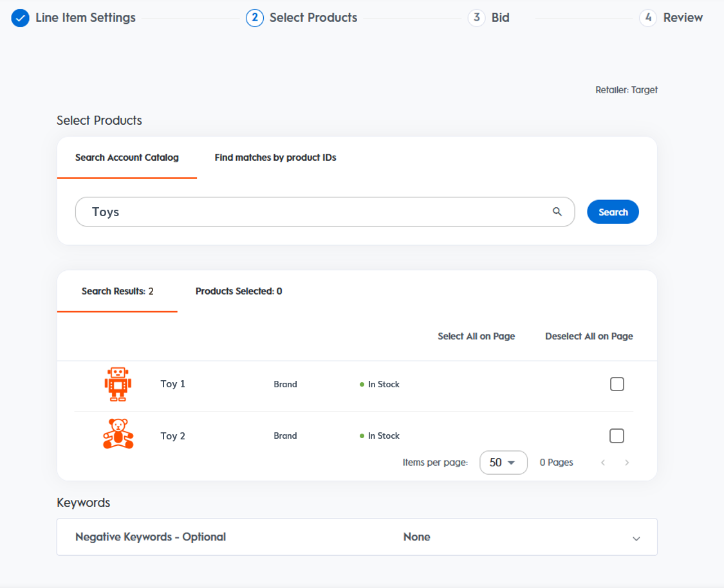Click step 4 Review circle
This screenshot has width=724, height=588.
click(648, 18)
